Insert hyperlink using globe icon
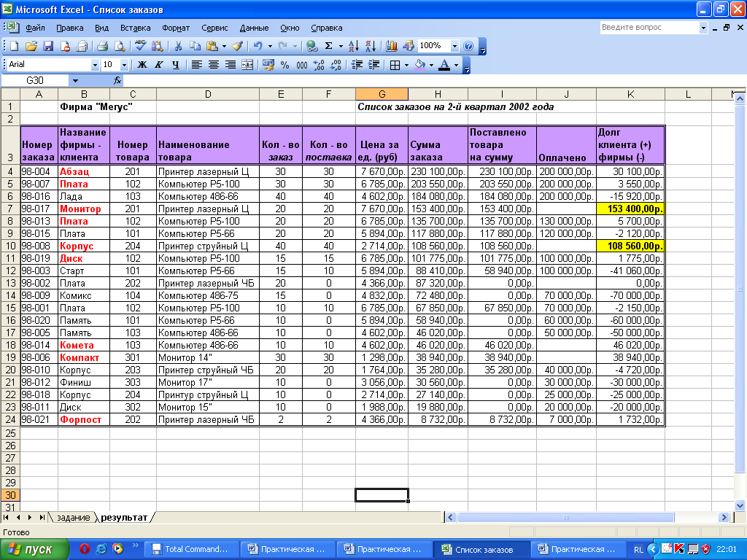 (311, 46)
